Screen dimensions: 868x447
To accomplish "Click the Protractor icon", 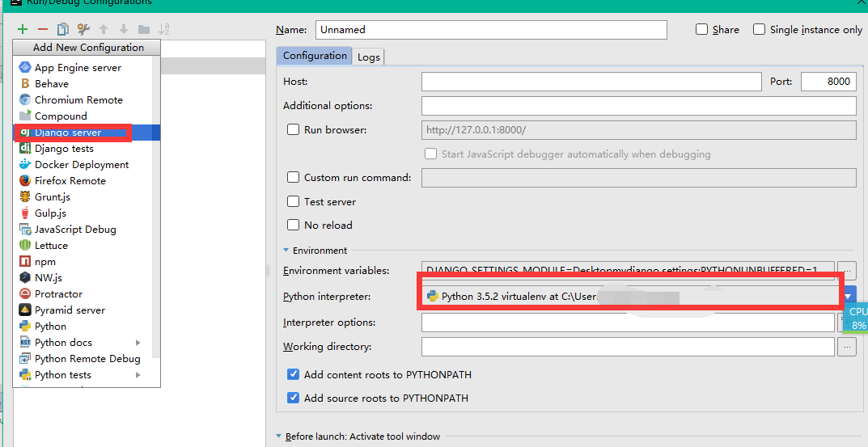I will tap(25, 293).
